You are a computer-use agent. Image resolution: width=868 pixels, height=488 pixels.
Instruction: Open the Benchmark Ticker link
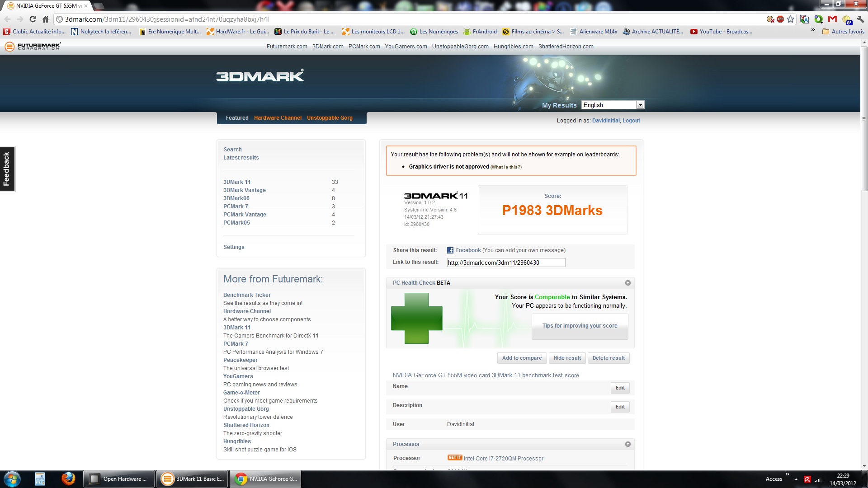click(x=247, y=295)
